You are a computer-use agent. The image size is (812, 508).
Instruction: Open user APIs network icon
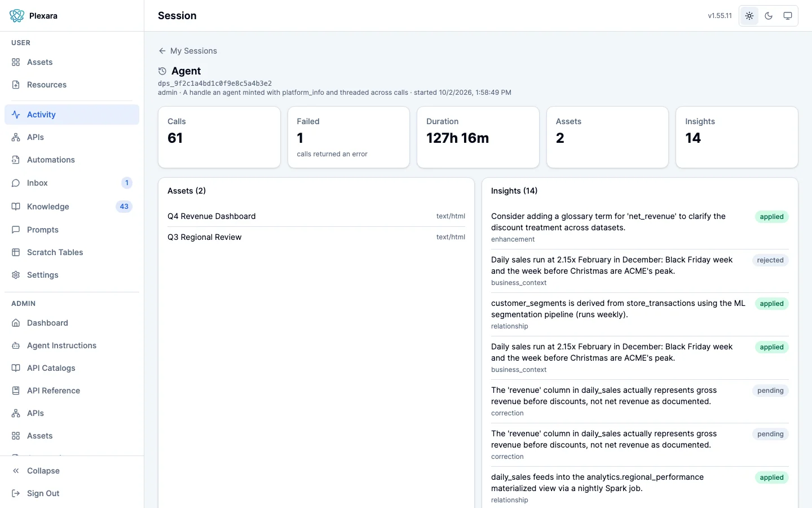16,137
